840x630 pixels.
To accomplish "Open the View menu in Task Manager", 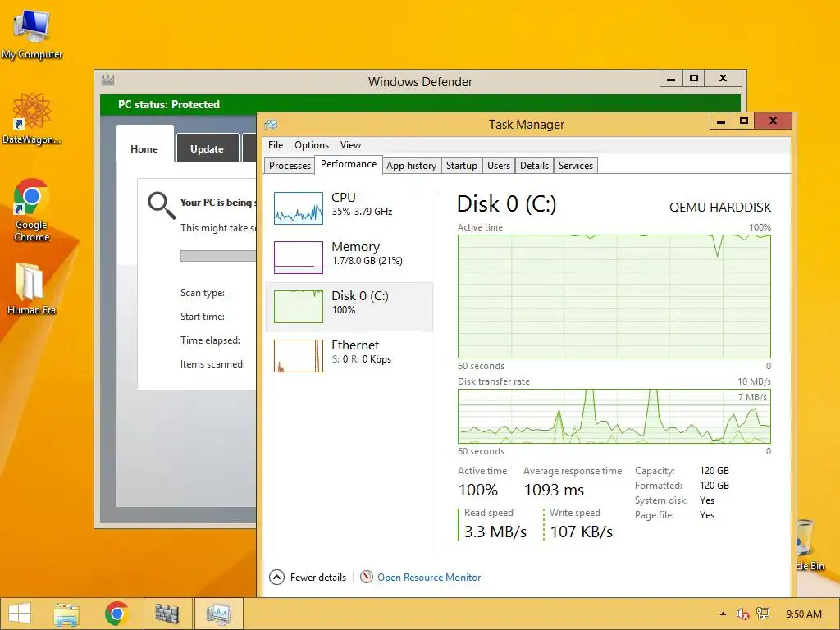I will click(350, 145).
